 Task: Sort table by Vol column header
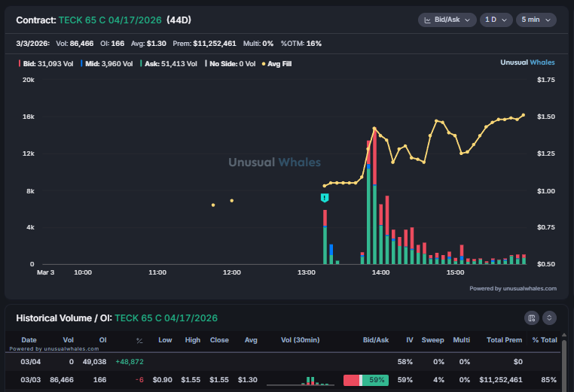tap(68, 340)
